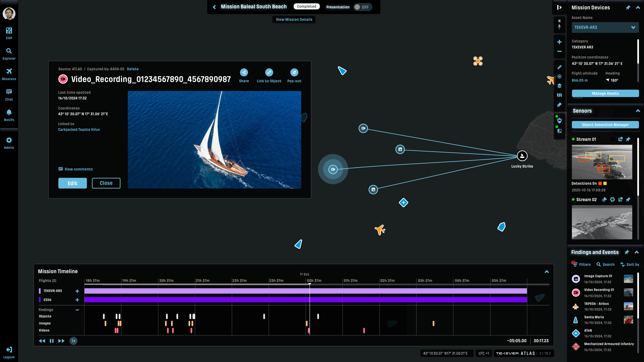Open the map layers tool
The image size is (644, 362).
(x=559, y=86)
